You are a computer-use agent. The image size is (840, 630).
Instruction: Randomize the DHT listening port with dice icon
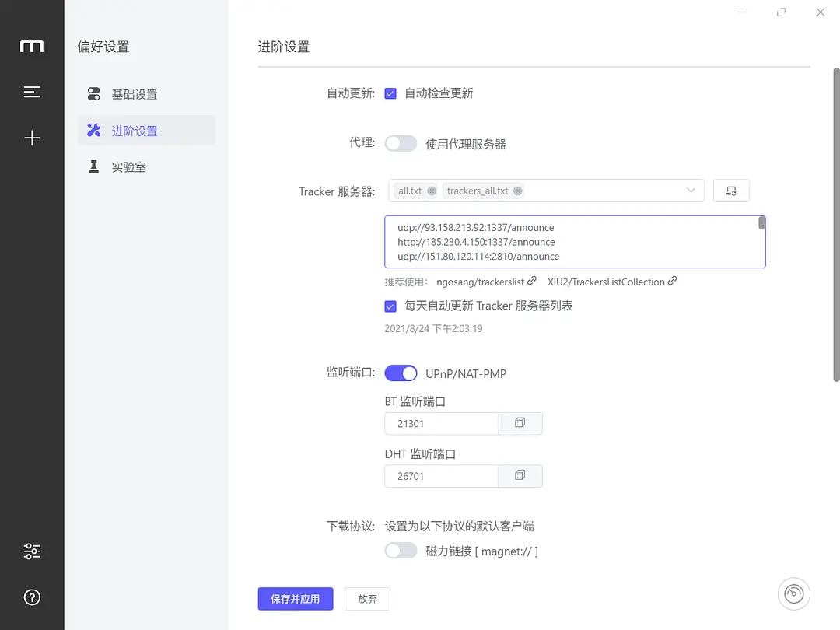[520, 475]
